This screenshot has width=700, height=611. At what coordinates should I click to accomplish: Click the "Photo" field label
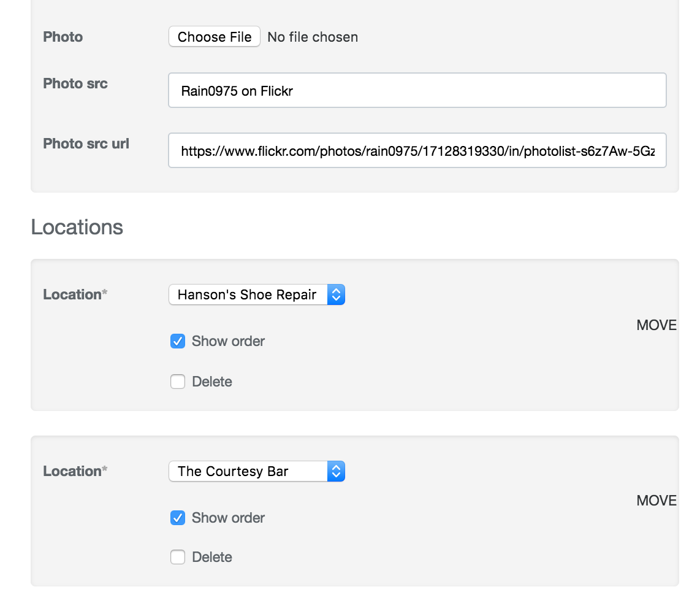[63, 37]
